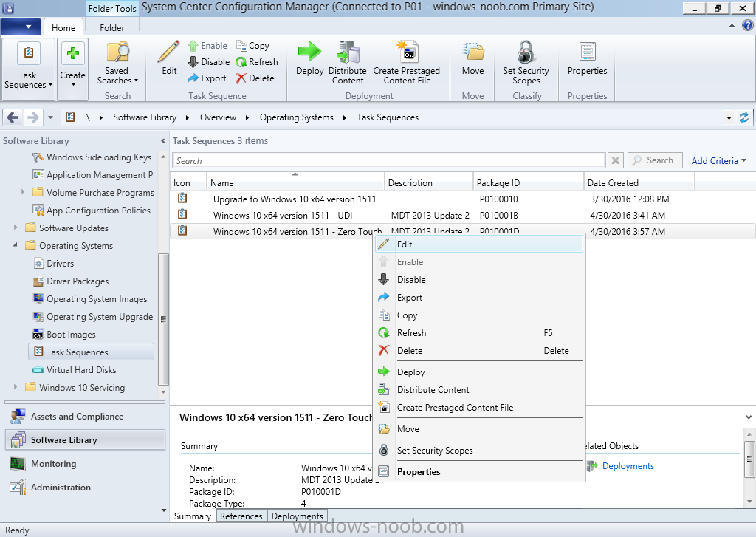The height and width of the screenshot is (537, 756).
Task: Choose Disable from context menu
Action: [479, 280]
